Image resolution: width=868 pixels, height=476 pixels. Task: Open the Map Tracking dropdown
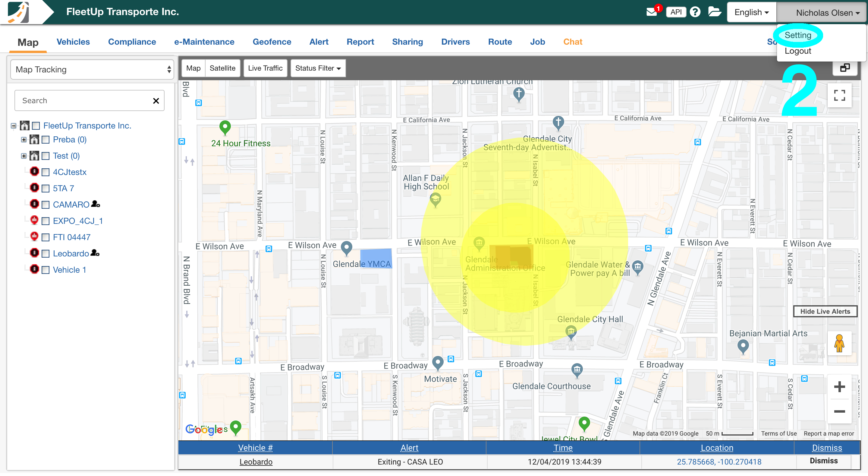(x=92, y=70)
